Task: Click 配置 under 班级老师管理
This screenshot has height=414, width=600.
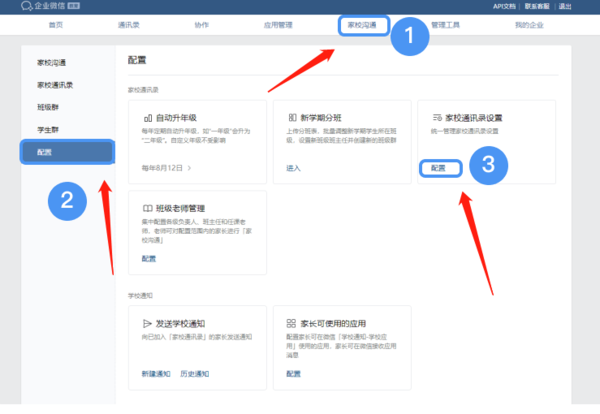Action: [x=149, y=259]
